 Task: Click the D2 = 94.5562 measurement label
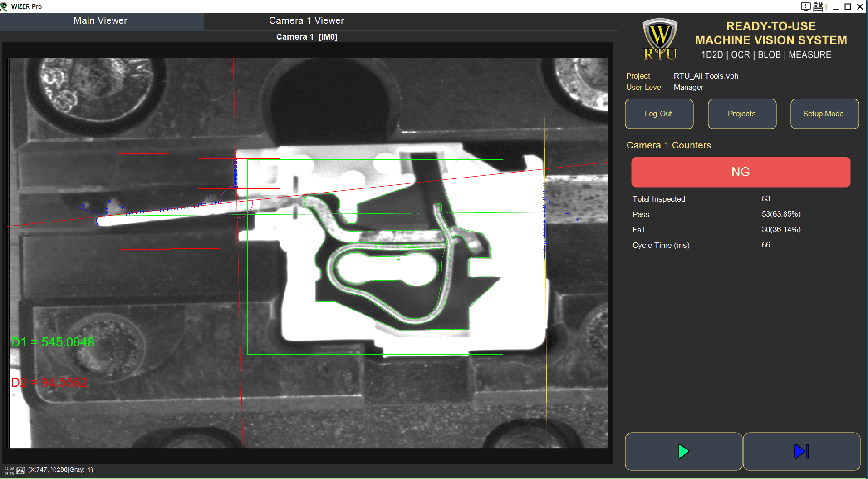[49, 382]
